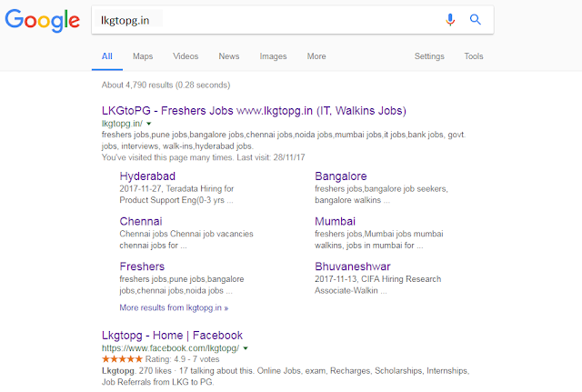Click 'You've visited this page many times' text
The height and width of the screenshot is (392, 582).
[167, 157]
